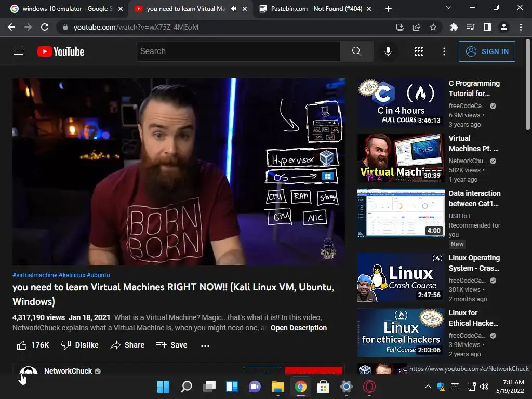The height and width of the screenshot is (399, 532).
Task: Switch to Pastebin Not Found tab
Action: tap(316, 9)
